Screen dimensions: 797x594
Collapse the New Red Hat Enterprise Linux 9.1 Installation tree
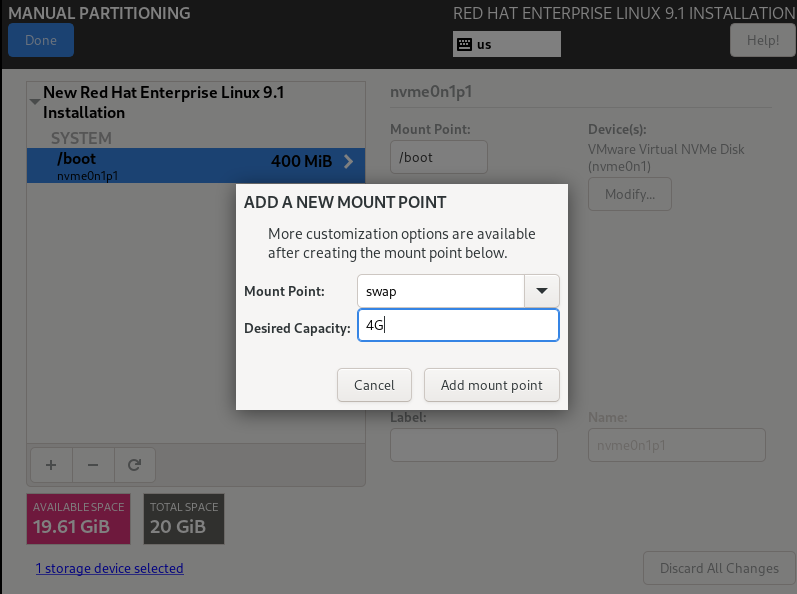tap(35, 102)
